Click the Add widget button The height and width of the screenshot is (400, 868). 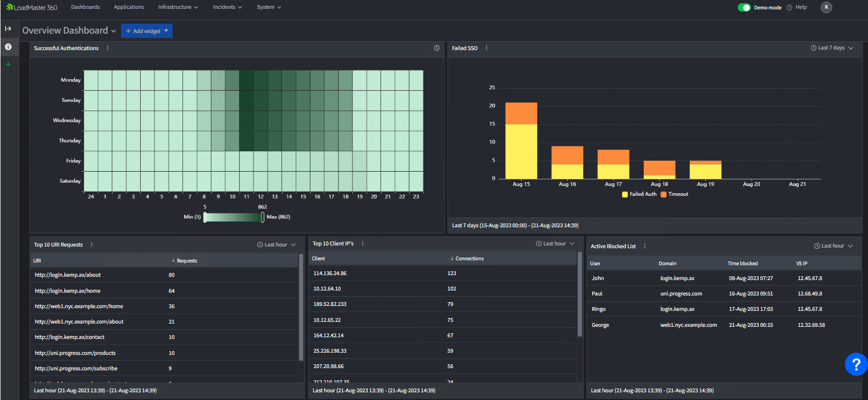click(x=146, y=31)
